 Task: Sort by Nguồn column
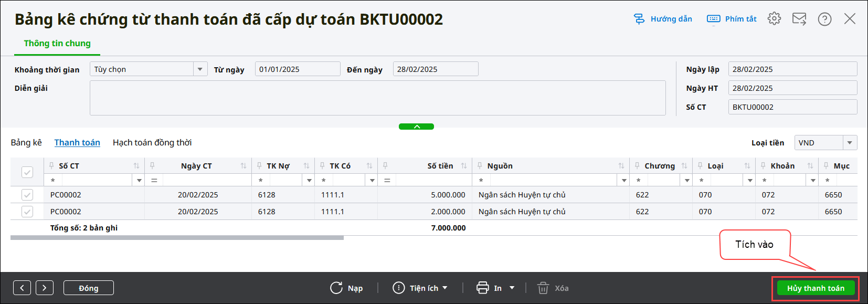point(621,165)
